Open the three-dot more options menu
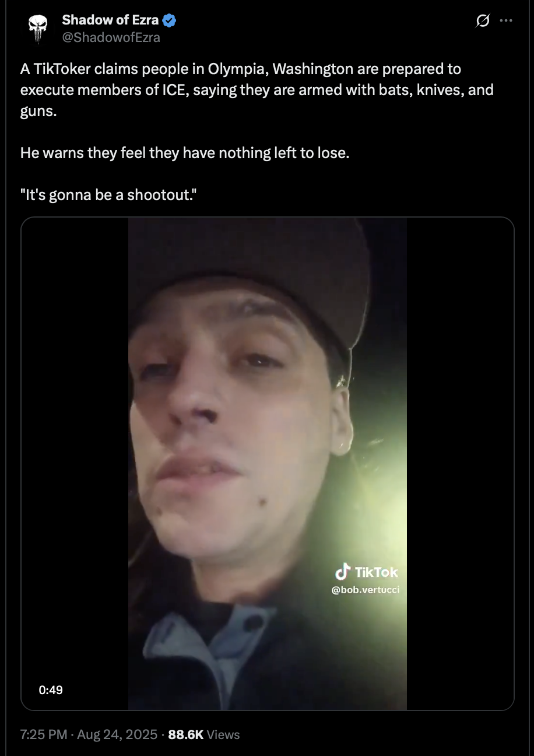534x756 pixels. coord(506,20)
